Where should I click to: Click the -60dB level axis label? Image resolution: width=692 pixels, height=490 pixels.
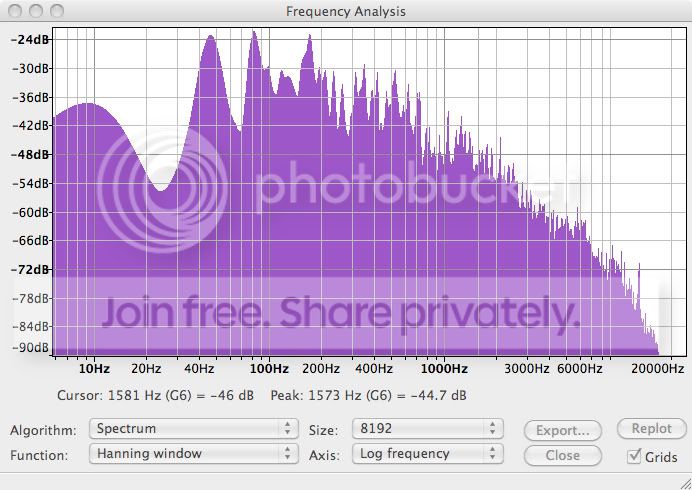pos(30,212)
